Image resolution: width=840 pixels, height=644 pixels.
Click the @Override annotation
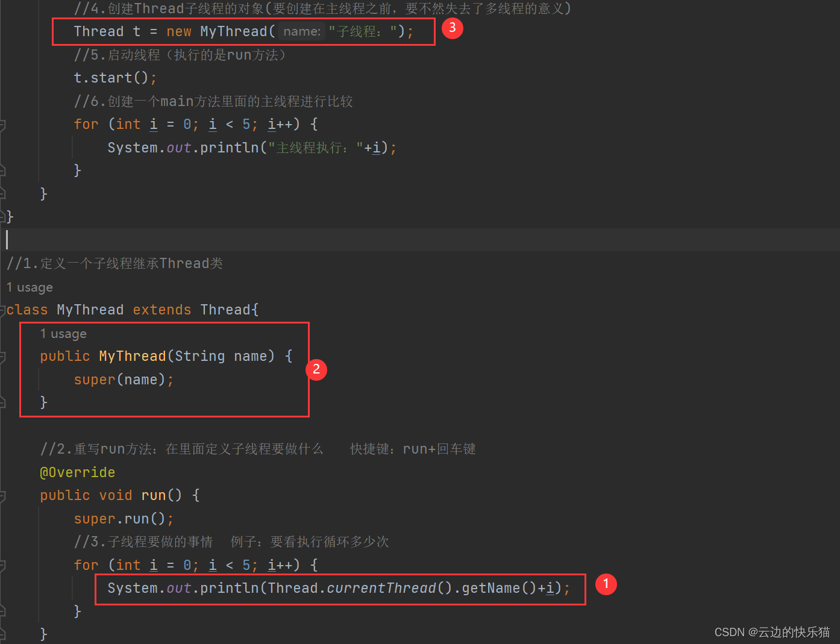click(x=78, y=472)
